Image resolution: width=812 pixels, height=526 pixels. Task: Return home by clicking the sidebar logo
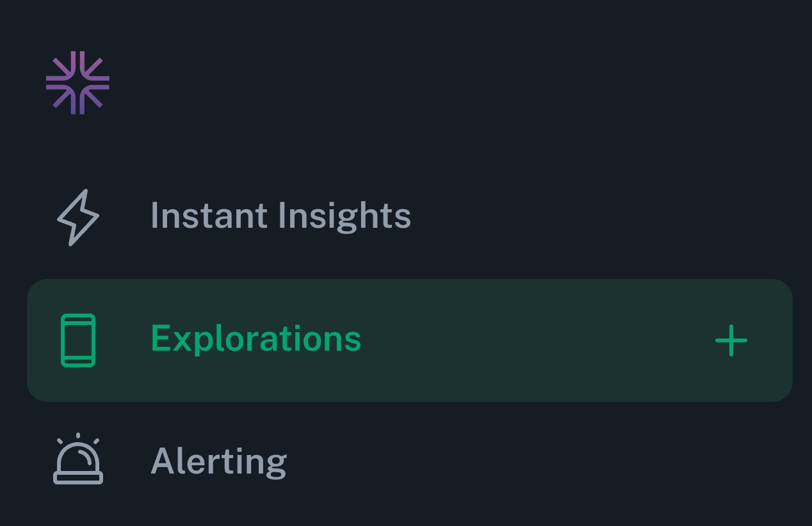coord(78,82)
